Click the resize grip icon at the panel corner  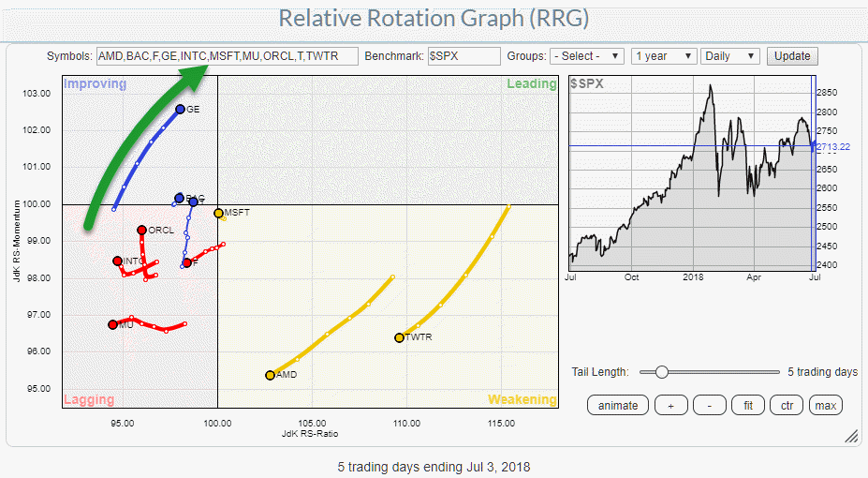pos(851,437)
